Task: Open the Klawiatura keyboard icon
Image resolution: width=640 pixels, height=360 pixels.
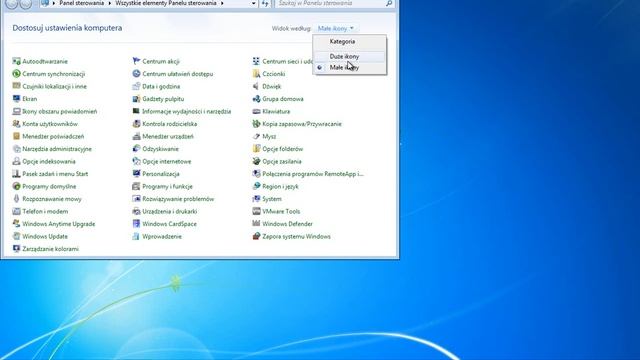Action: pyautogui.click(x=256, y=111)
